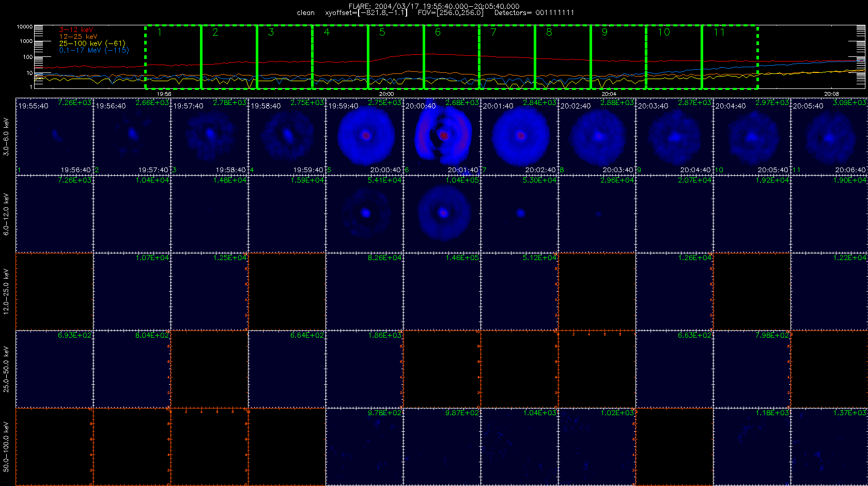This screenshot has height=486, width=868.
Task: Open the 12.0-25.0 keV image with peak 8.26E+04
Action: coord(364,291)
